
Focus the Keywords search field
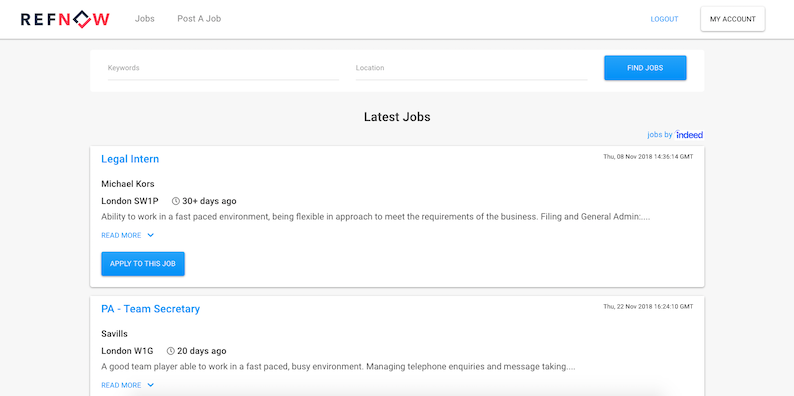223,68
